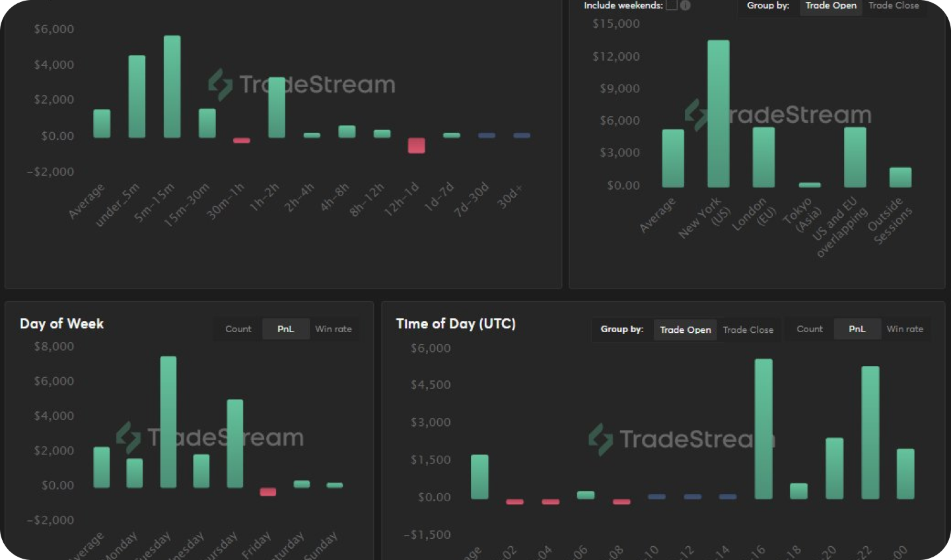Screen dimensions: 951x560
Task: Switch Day of Week chart to Count
Action: click(x=238, y=329)
